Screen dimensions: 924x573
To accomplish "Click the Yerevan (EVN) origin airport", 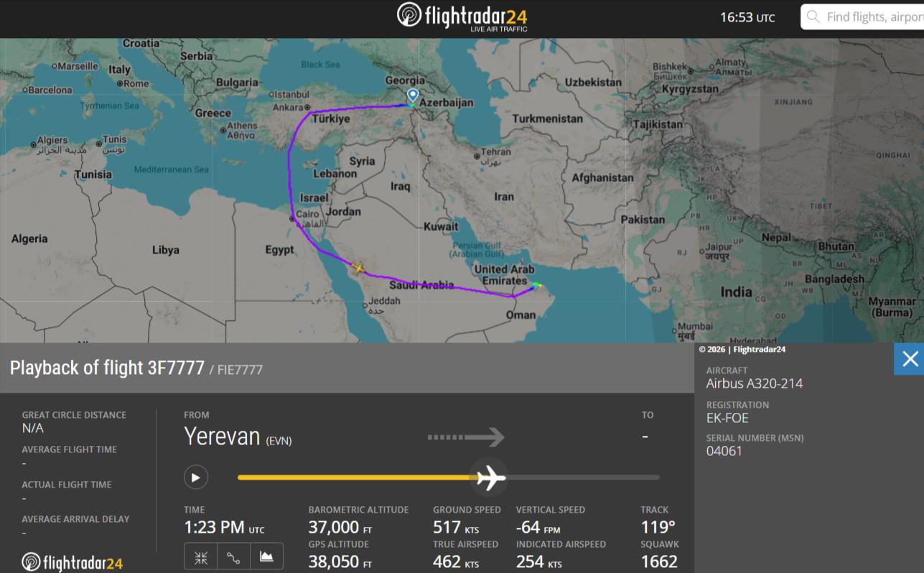I will [x=238, y=437].
